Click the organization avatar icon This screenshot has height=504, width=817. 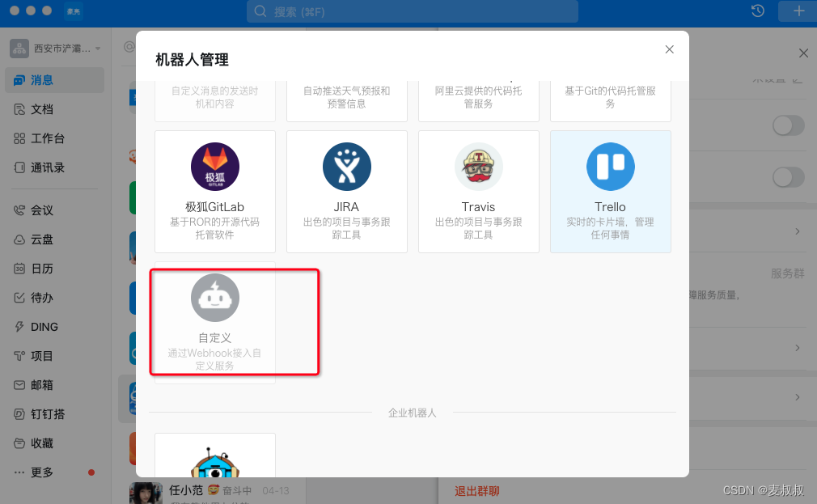tap(19, 49)
